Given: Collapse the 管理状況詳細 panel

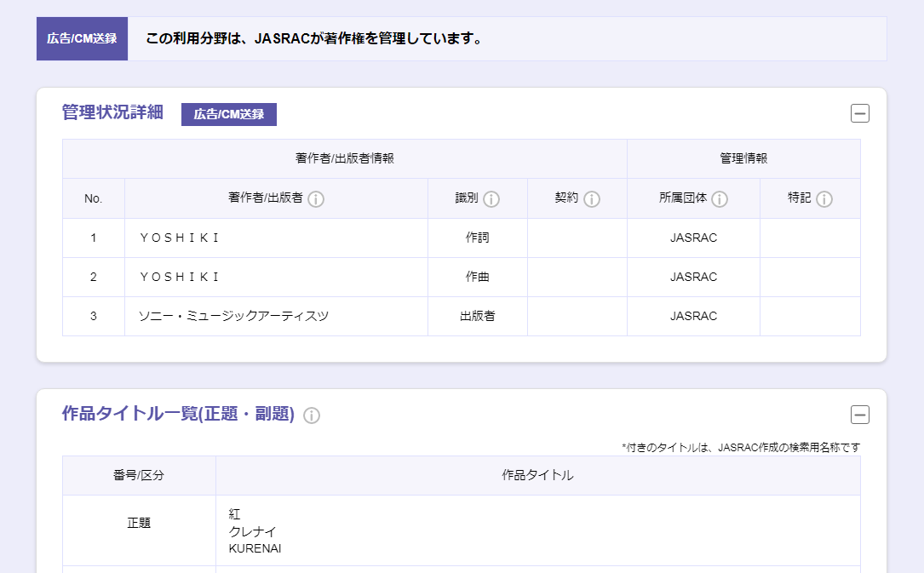Looking at the screenshot, I should pyautogui.click(x=860, y=113).
